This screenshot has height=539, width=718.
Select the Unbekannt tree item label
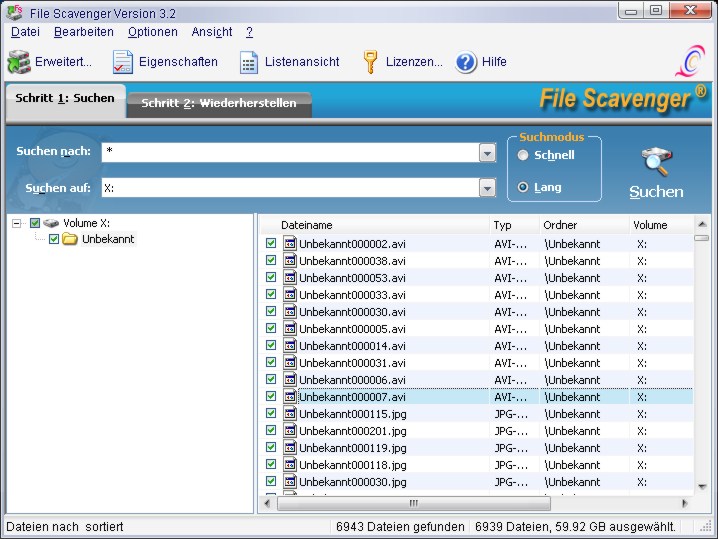click(108, 239)
